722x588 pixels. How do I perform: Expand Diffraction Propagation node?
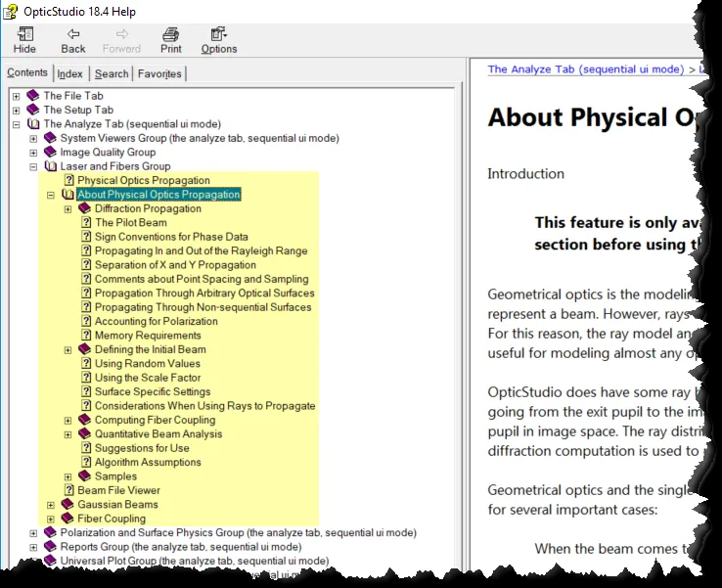(x=68, y=209)
